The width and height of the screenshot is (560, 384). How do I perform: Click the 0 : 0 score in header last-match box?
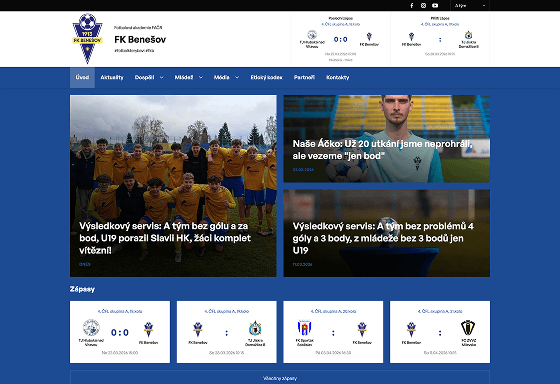coord(340,39)
